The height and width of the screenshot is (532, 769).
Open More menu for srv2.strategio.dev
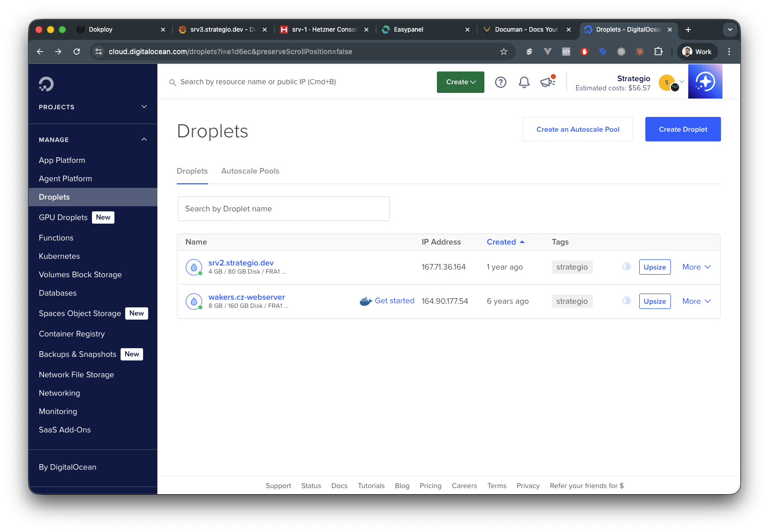tap(696, 267)
